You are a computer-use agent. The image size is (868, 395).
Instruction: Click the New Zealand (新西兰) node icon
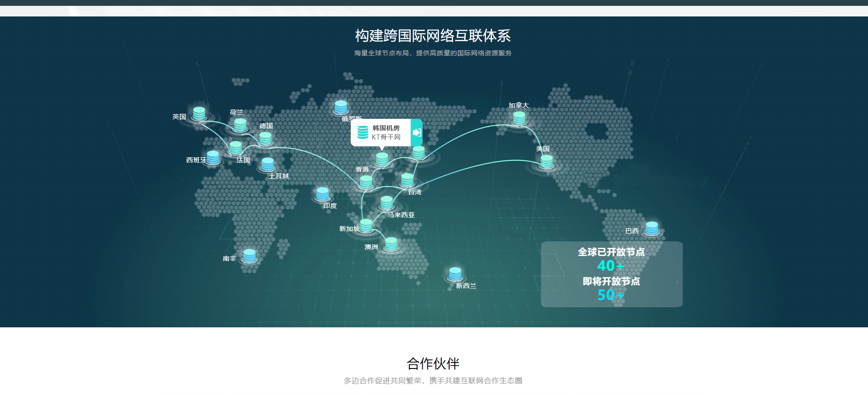pyautogui.click(x=455, y=273)
